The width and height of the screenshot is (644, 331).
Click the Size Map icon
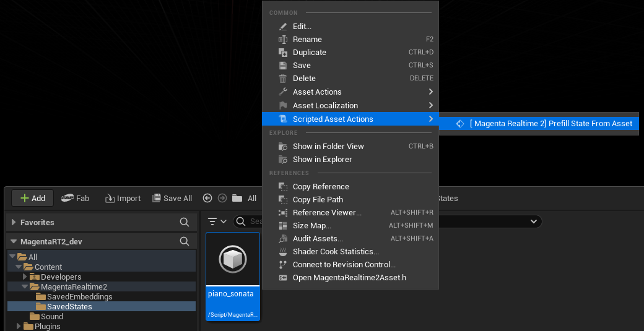point(282,226)
